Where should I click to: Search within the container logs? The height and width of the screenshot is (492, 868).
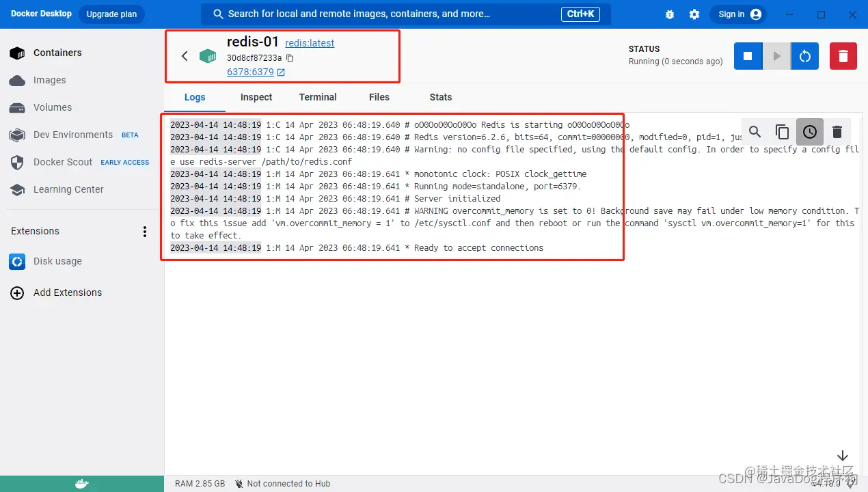coord(755,132)
